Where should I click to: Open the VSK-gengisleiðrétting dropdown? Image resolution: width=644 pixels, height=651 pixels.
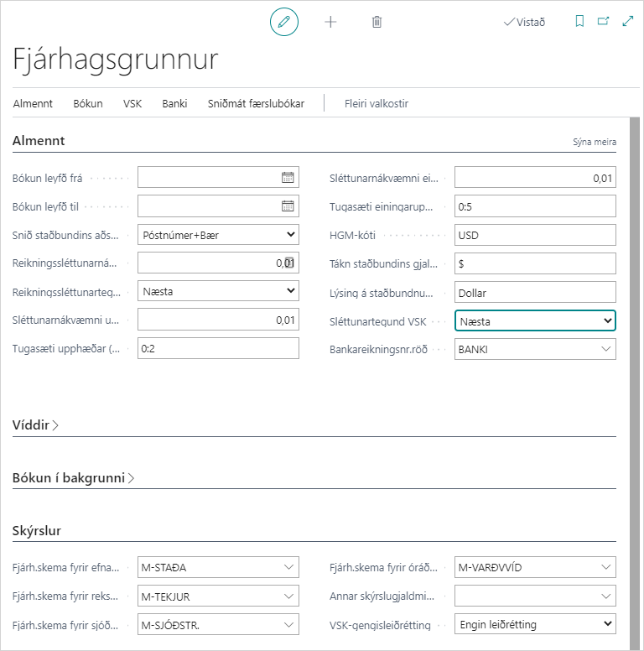535,624
